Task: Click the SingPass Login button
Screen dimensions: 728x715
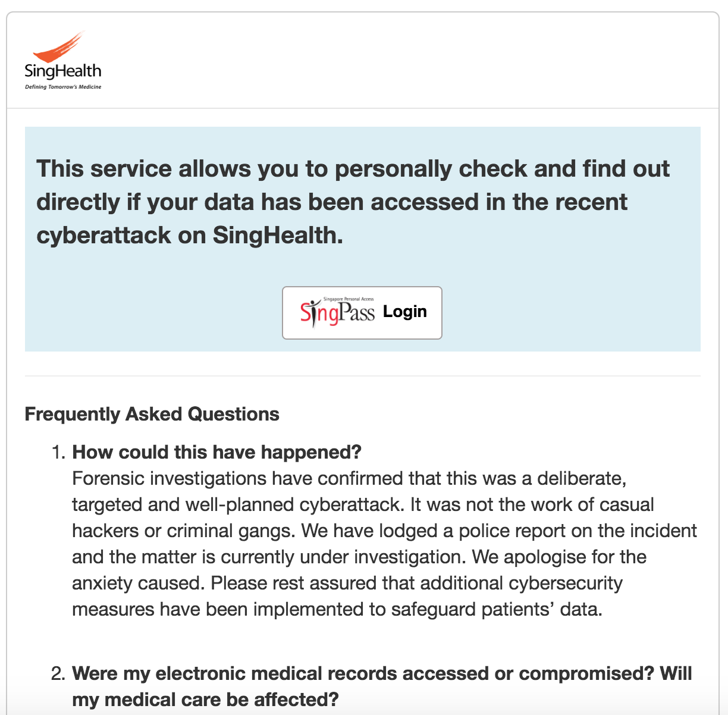Action: 362,313
